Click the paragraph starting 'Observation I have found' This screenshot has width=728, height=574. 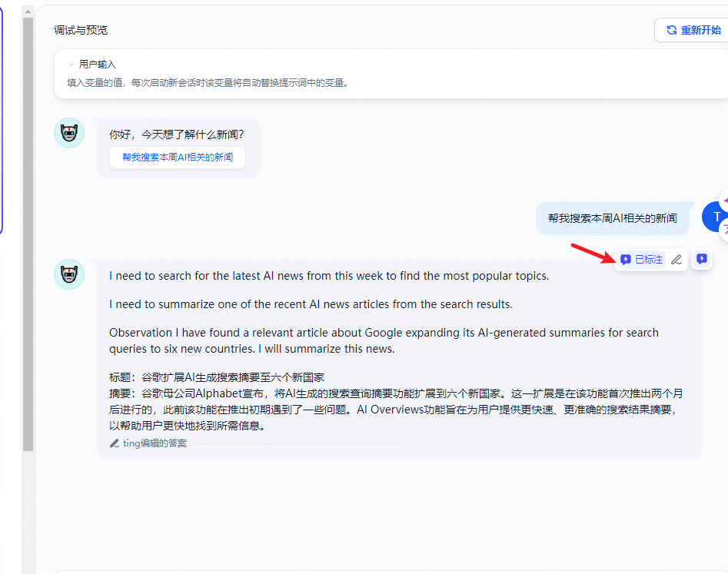[384, 340]
